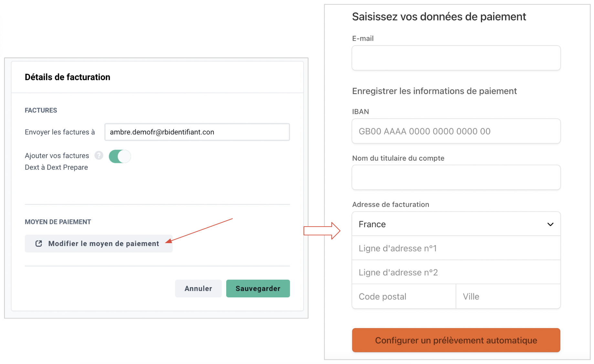594x364 pixels.
Task: Toggle the Ajouter vos factures switch
Action: 120,156
